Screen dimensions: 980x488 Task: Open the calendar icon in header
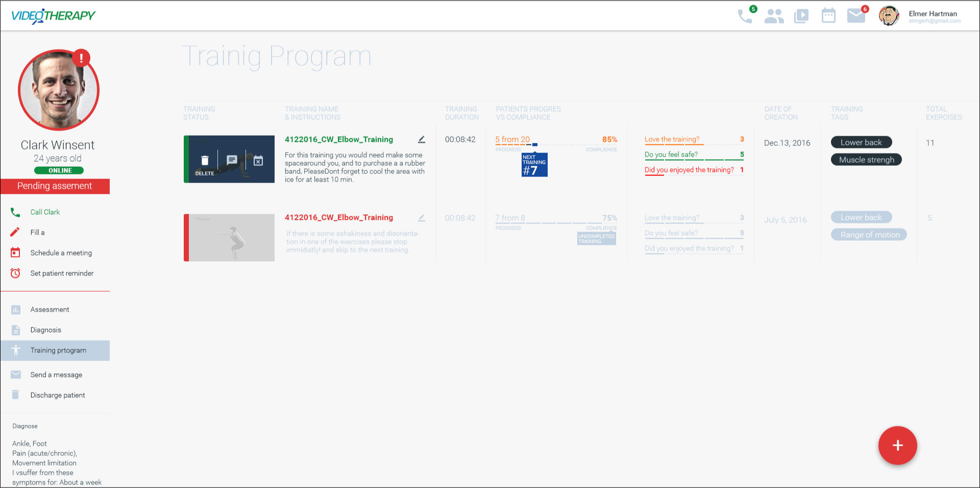tap(828, 16)
